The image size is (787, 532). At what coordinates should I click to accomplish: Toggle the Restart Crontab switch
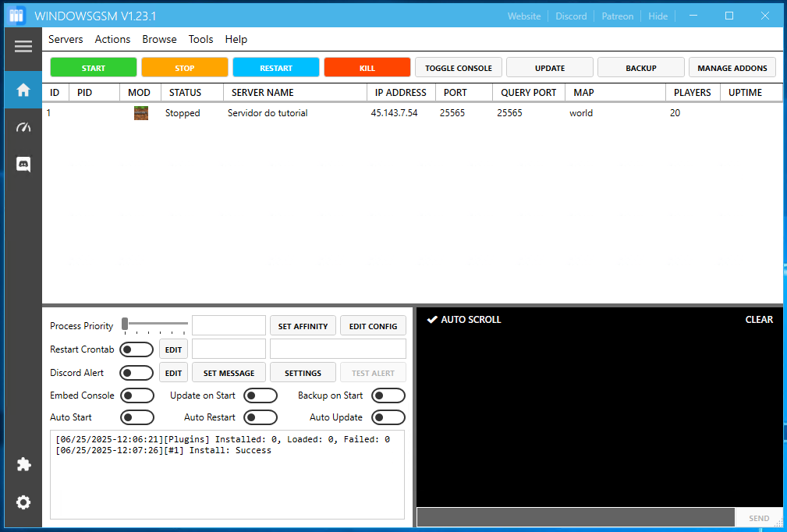(136, 349)
